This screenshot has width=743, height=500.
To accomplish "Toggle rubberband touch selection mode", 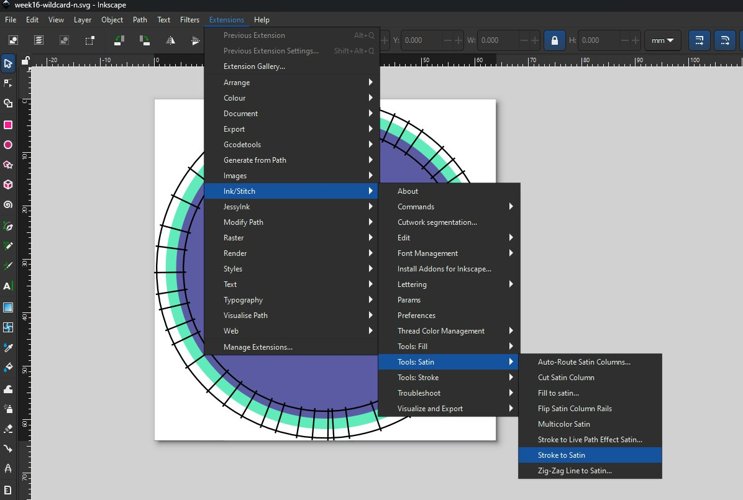I will pos(90,40).
